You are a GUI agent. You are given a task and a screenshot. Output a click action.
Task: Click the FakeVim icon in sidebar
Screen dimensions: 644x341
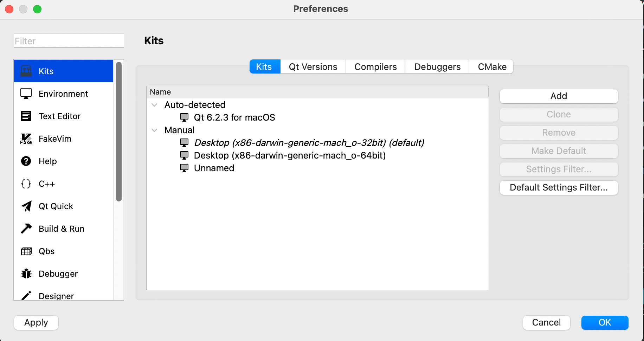[26, 139]
